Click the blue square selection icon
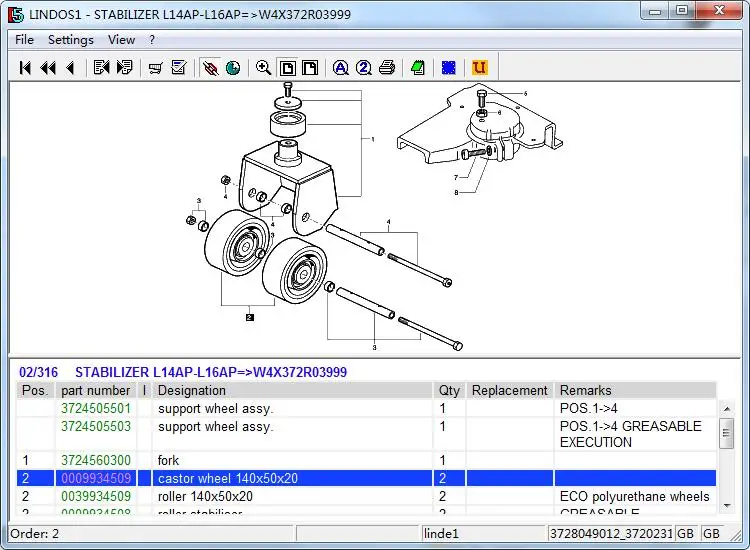Screen dimensions: 750x550 [x=449, y=68]
